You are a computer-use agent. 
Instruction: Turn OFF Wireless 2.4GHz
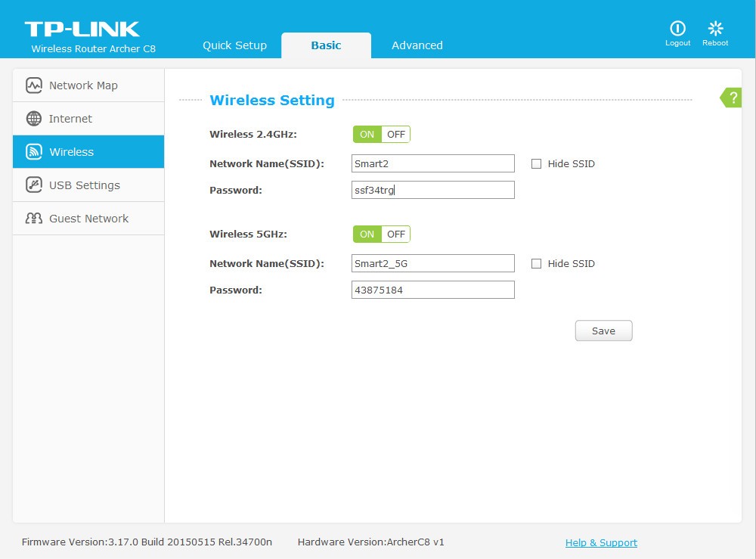[x=396, y=135]
